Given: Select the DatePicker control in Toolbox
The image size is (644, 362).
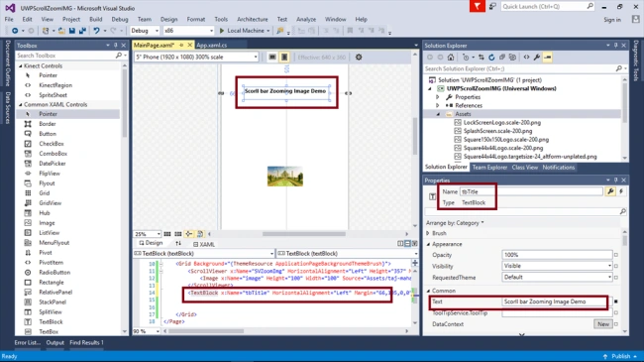Looking at the screenshot, I should tap(53, 164).
